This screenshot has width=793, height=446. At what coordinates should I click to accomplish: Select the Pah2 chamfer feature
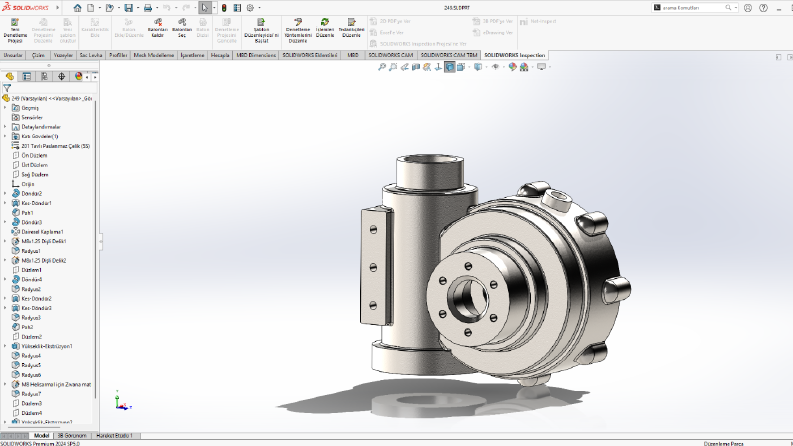click(x=27, y=327)
